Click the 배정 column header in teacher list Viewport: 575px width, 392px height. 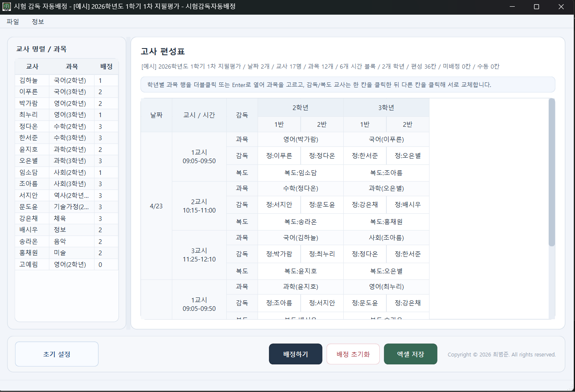[x=106, y=67]
